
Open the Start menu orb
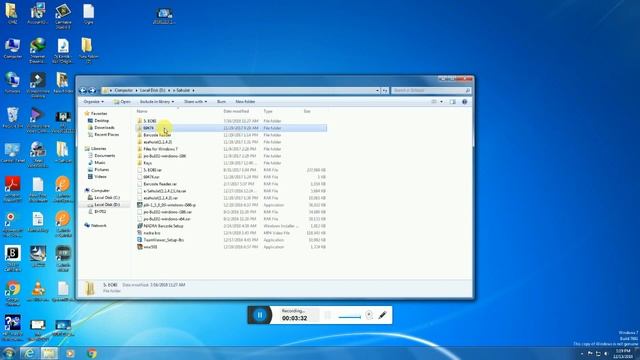click(x=9, y=353)
